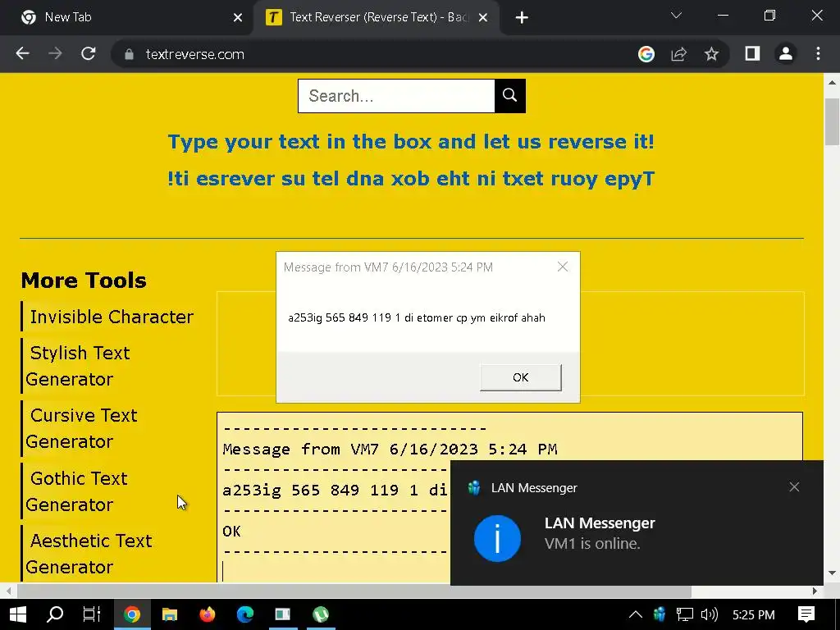Image resolution: width=840 pixels, height=630 pixels.
Task: Open the Windows Start menu
Action: 18,614
